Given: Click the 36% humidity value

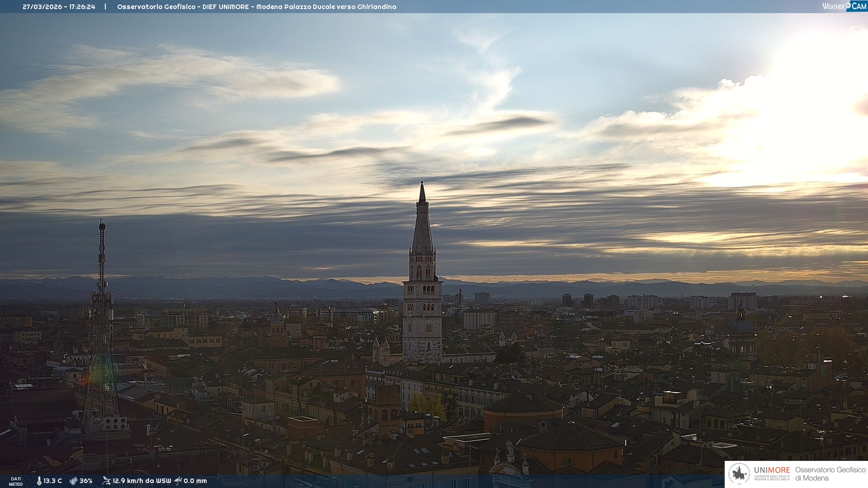Looking at the screenshot, I should (x=86, y=481).
